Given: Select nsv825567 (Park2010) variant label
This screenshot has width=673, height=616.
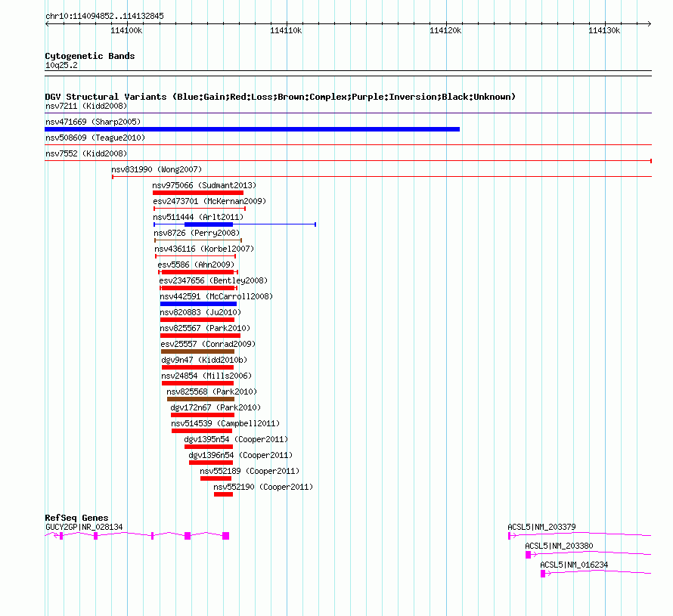Looking at the screenshot, I should tap(205, 328).
